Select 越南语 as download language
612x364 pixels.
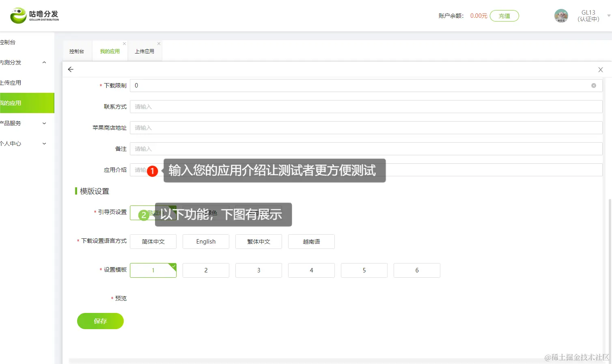coord(311,242)
